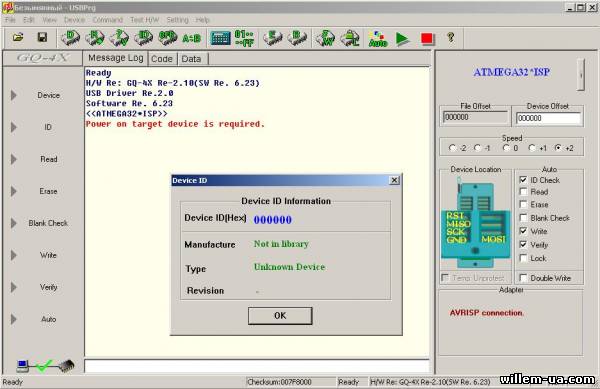Close the Device ID dialog
Viewport: 600px width, 389px height.
(394, 180)
